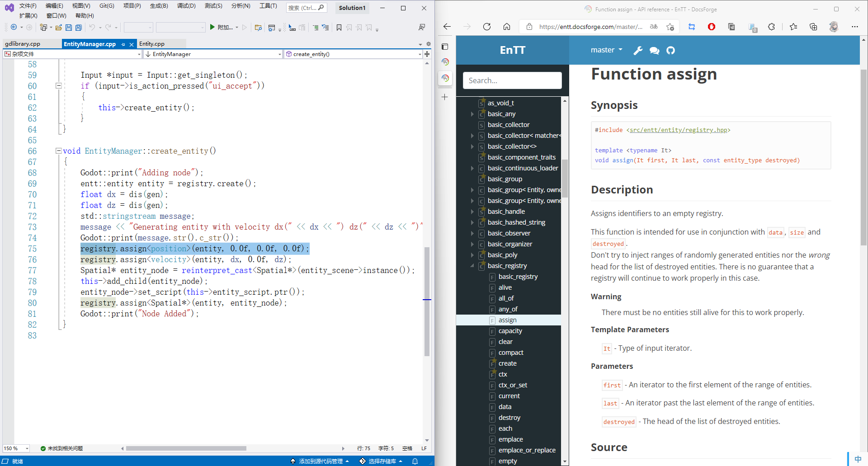Open src/entt/entity/registry.hpp link
This screenshot has height=466, width=868.
coord(678,130)
